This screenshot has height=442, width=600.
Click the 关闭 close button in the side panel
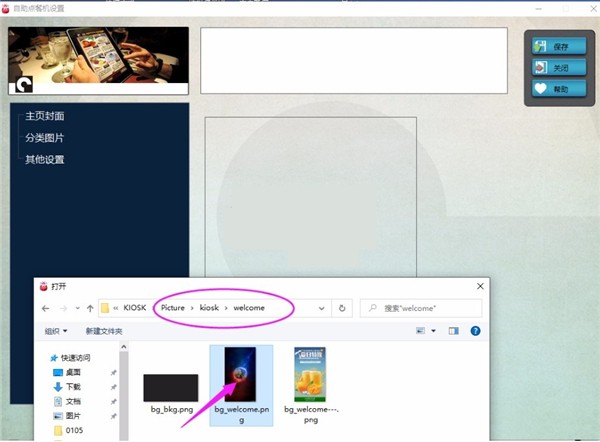[x=559, y=68]
